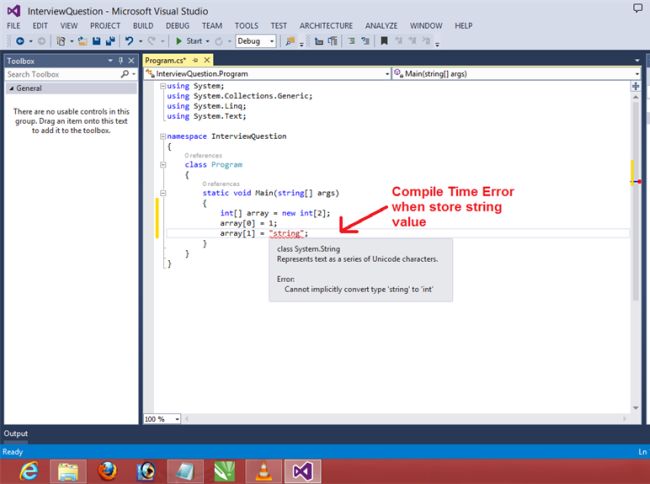This screenshot has width=650, height=484.
Task: Select the Program.cs document tab
Action: (x=166, y=61)
